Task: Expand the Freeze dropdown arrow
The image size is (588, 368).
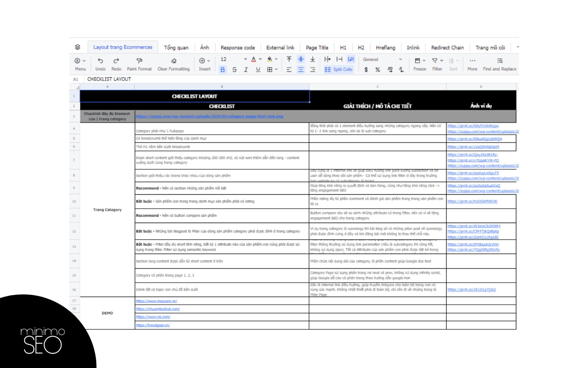Action: point(424,61)
